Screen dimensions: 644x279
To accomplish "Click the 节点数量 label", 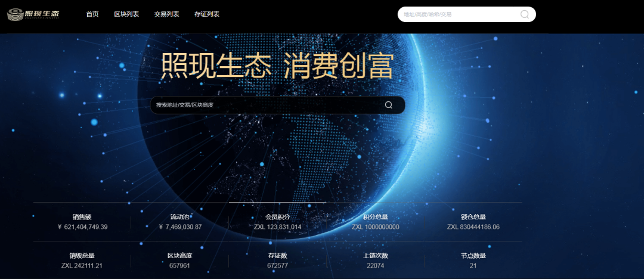I will point(473,256).
